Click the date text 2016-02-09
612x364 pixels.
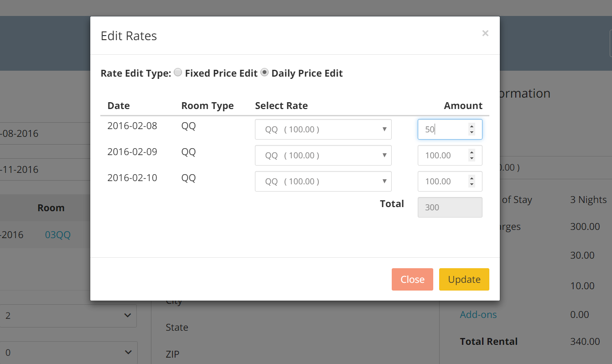[x=132, y=152]
